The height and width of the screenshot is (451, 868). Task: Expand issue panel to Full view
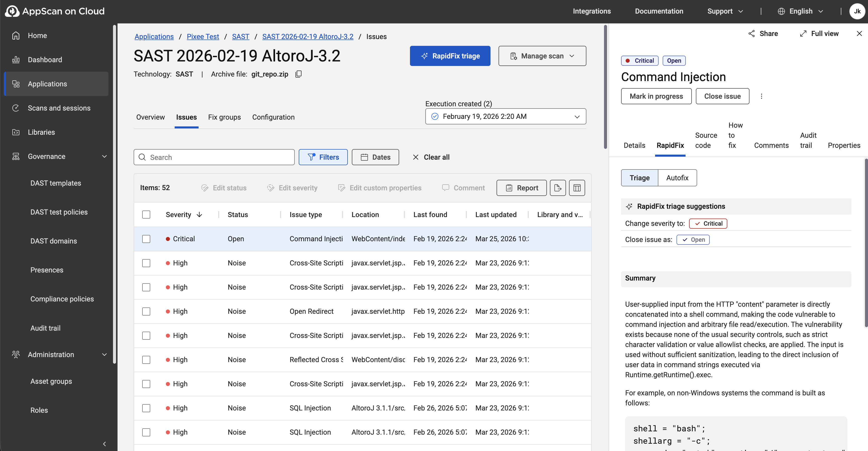point(819,33)
